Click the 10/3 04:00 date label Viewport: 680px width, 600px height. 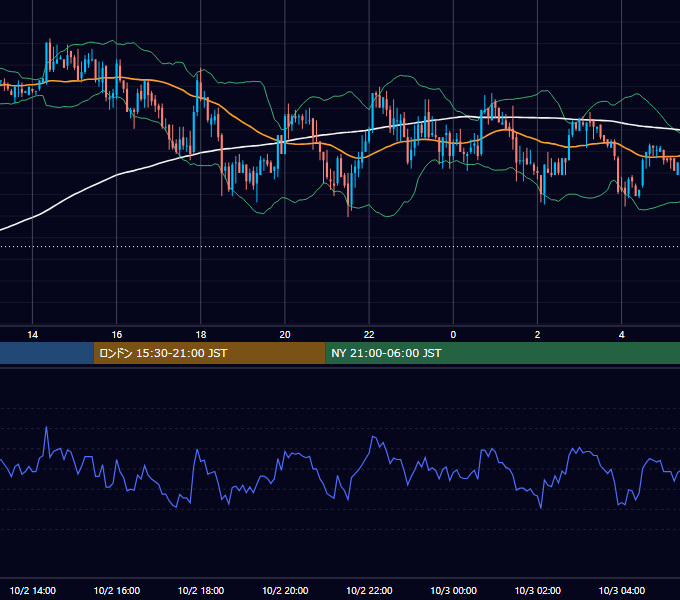pyautogui.click(x=621, y=590)
